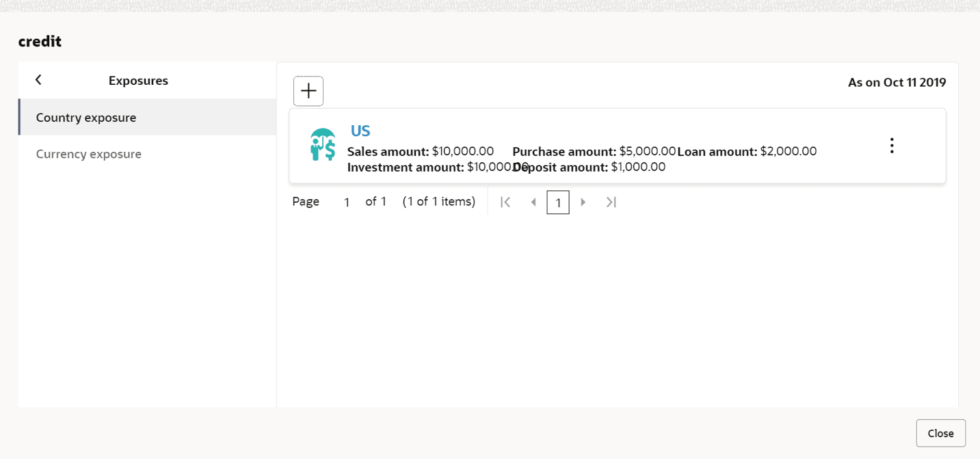Click the Sales amount value
The height and width of the screenshot is (459, 980).
[462, 151]
